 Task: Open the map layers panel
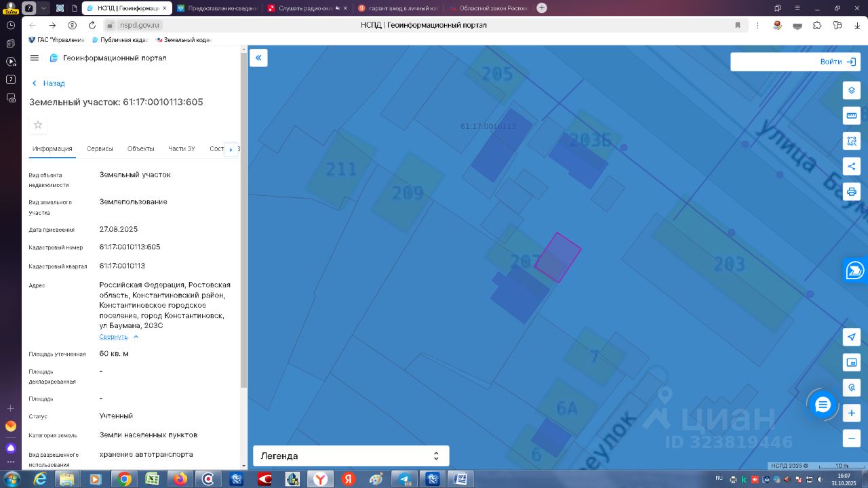click(852, 90)
